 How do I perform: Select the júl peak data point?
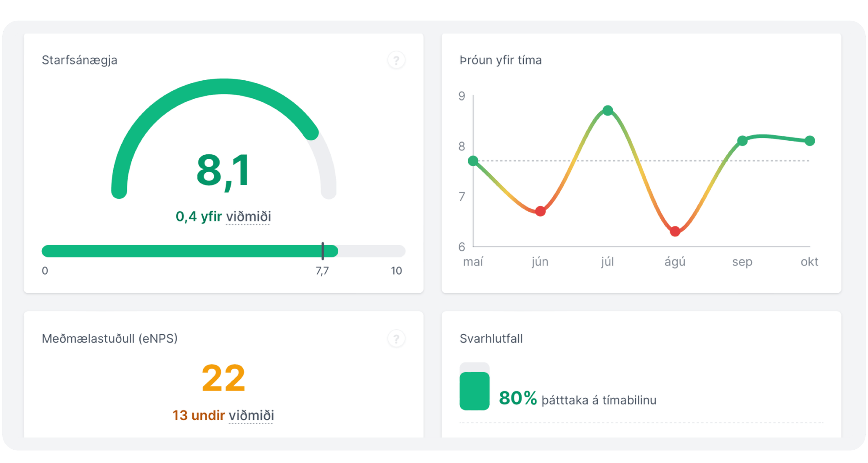[608, 111]
